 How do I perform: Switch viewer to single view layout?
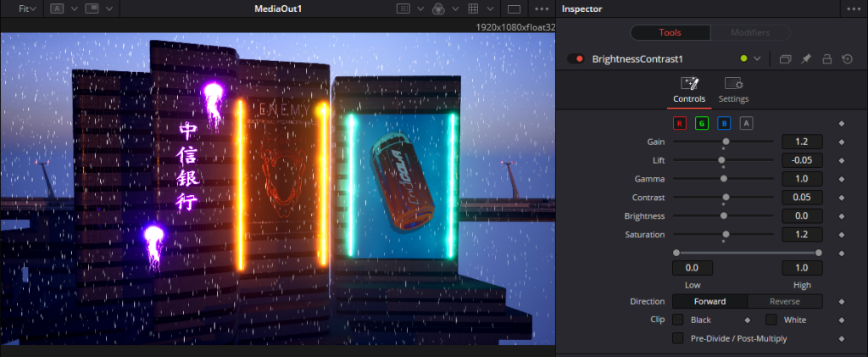click(x=514, y=8)
